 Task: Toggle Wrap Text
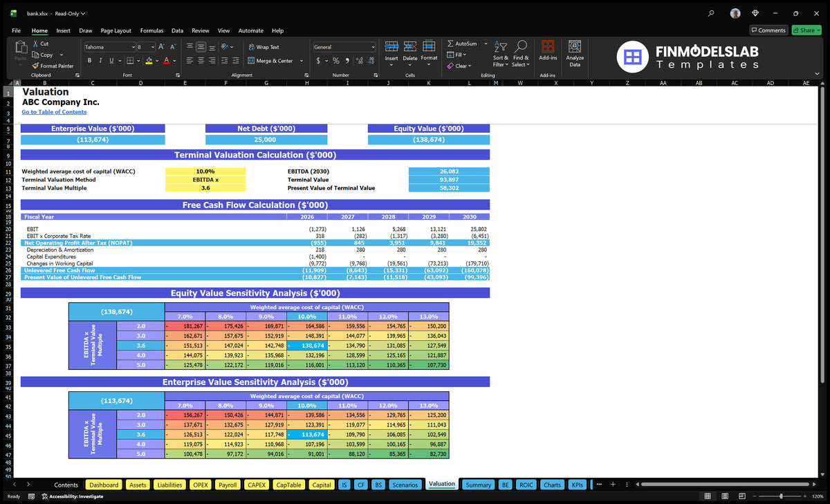[x=264, y=47]
